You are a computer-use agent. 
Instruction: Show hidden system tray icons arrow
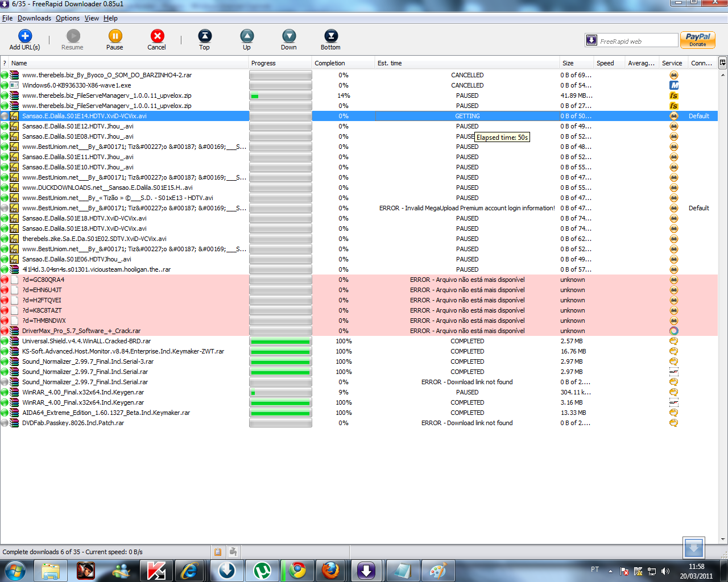pos(610,571)
